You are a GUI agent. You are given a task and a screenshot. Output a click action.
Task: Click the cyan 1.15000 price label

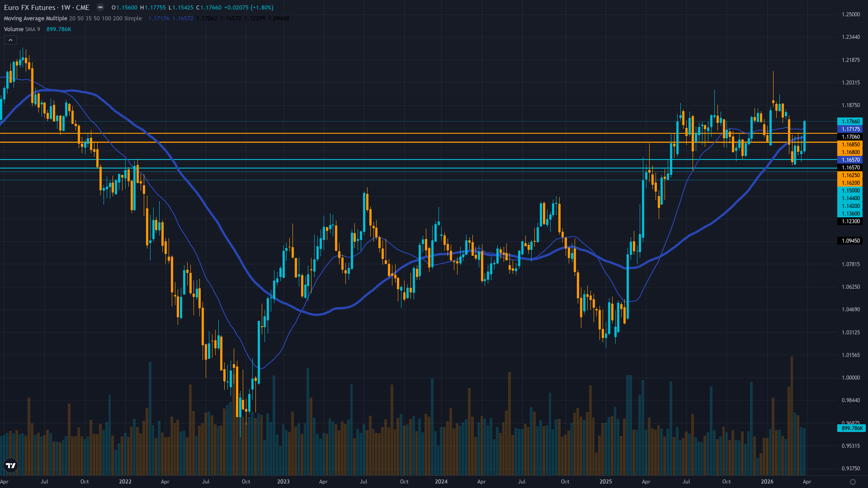(850, 191)
